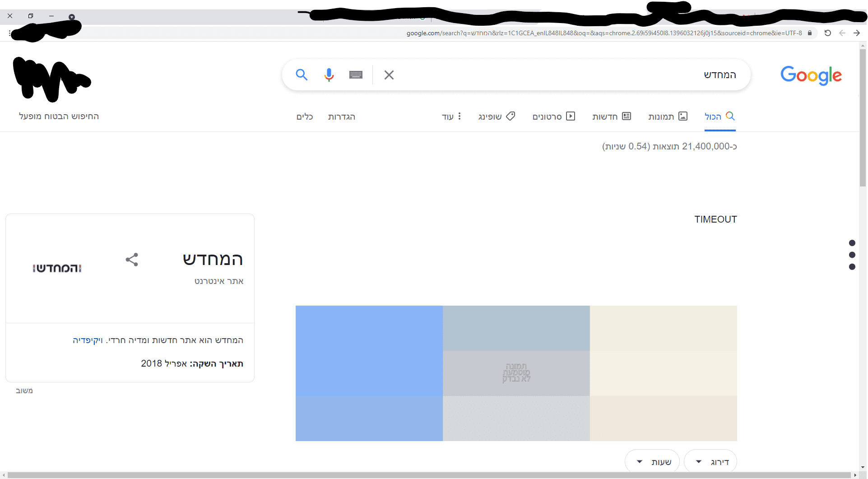Open the עוד (More) options menu
868x479 pixels.
[451, 116]
